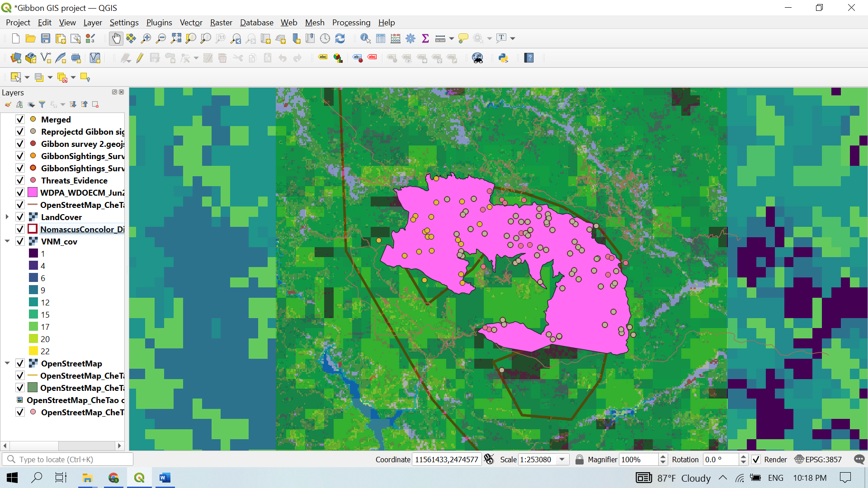Click the Temporal Controller clock icon
The image size is (868, 488).
[x=325, y=38]
